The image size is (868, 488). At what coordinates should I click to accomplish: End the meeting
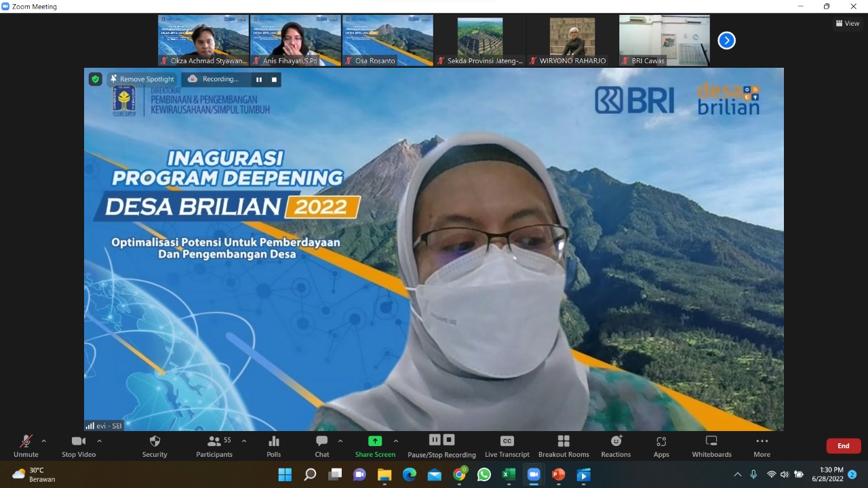pos(843,445)
